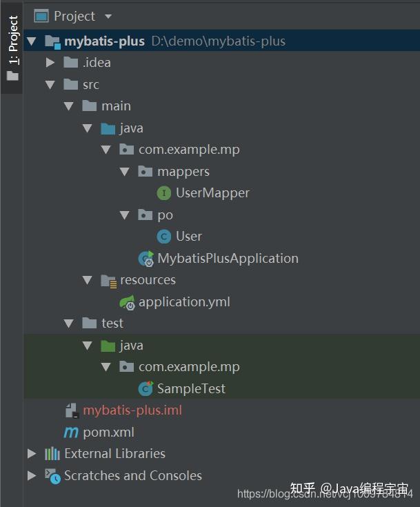The width and height of the screenshot is (420, 507).
Task: Select External Libraries node label
Action: click(114, 453)
